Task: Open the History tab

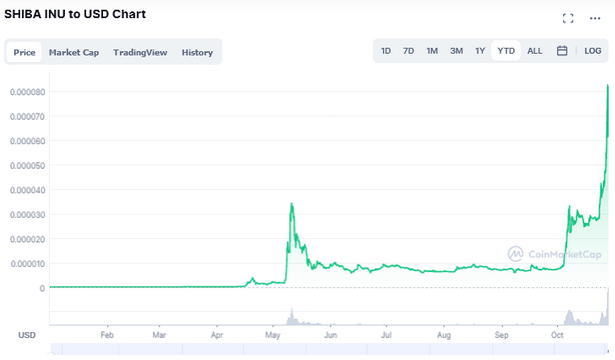Action: pyautogui.click(x=197, y=52)
